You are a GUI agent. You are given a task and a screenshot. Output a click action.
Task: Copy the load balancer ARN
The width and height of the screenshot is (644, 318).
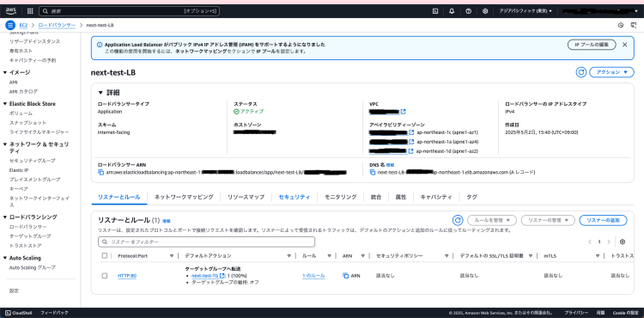point(101,173)
